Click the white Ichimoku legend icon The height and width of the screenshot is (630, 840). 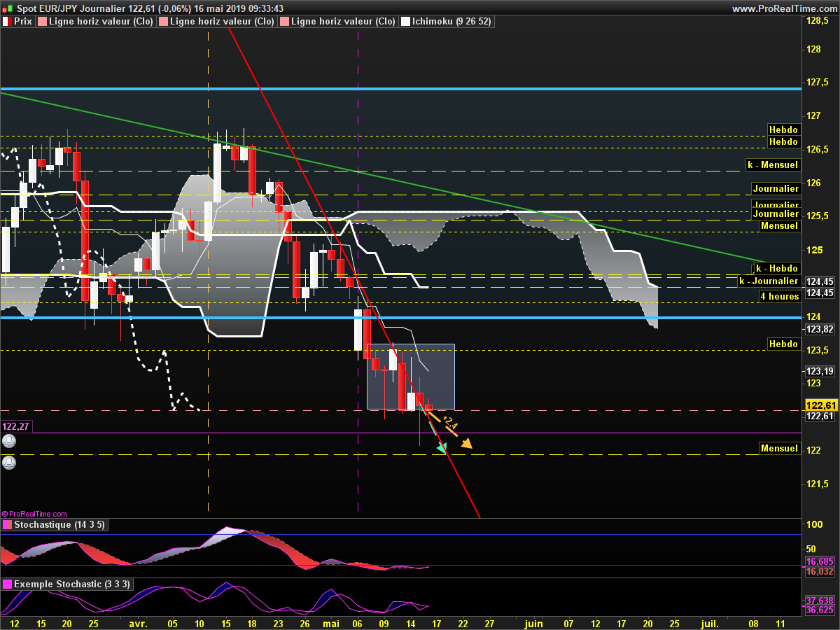tap(405, 22)
